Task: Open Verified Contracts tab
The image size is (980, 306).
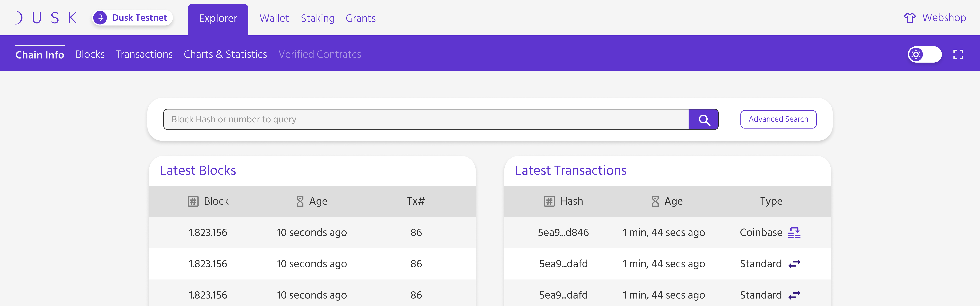Action: pos(320,54)
